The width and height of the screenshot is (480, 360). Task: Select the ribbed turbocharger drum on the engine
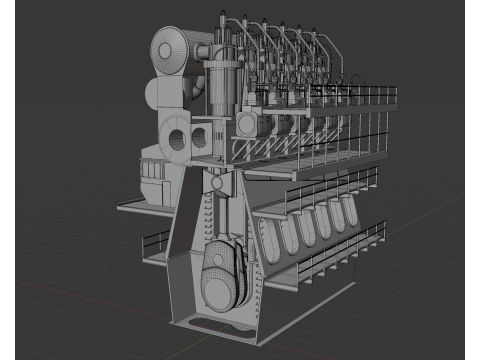pos(170,51)
